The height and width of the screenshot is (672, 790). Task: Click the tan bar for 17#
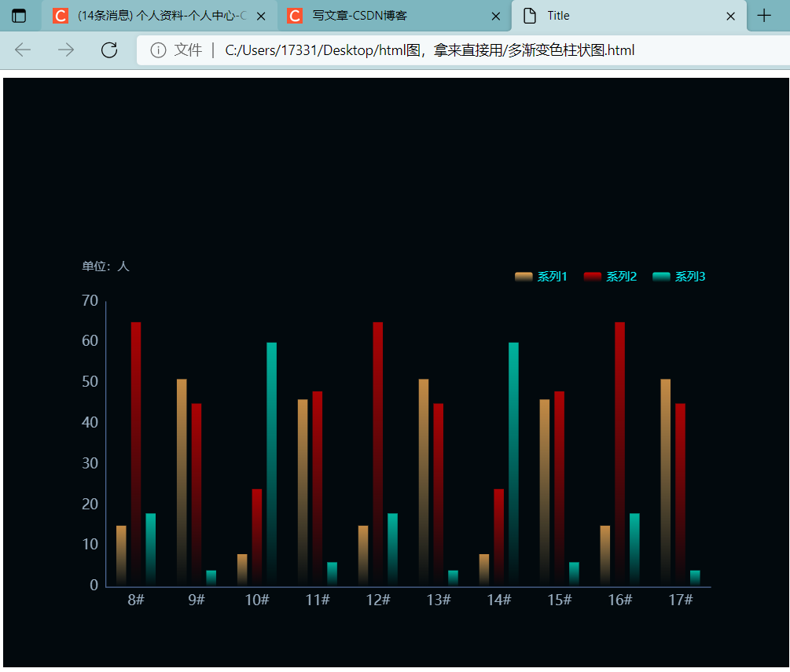point(666,483)
